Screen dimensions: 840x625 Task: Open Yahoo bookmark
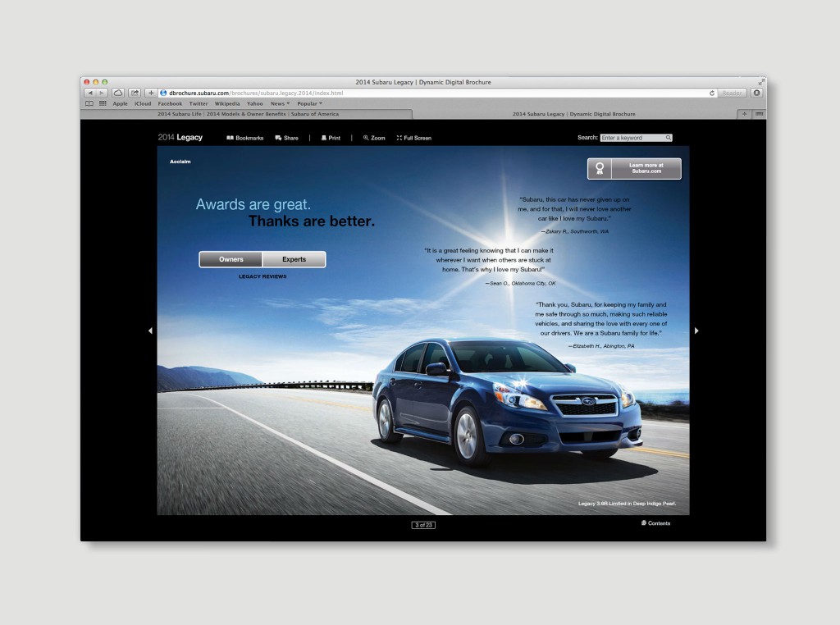(x=254, y=104)
